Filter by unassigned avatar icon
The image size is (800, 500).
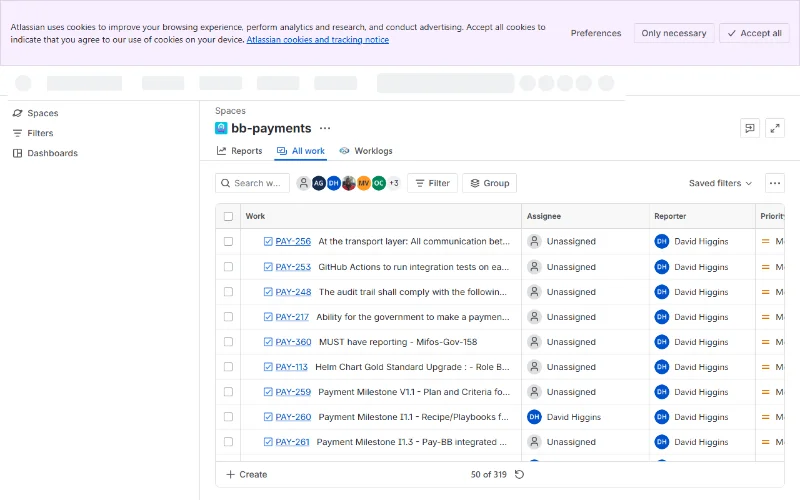[x=304, y=183]
